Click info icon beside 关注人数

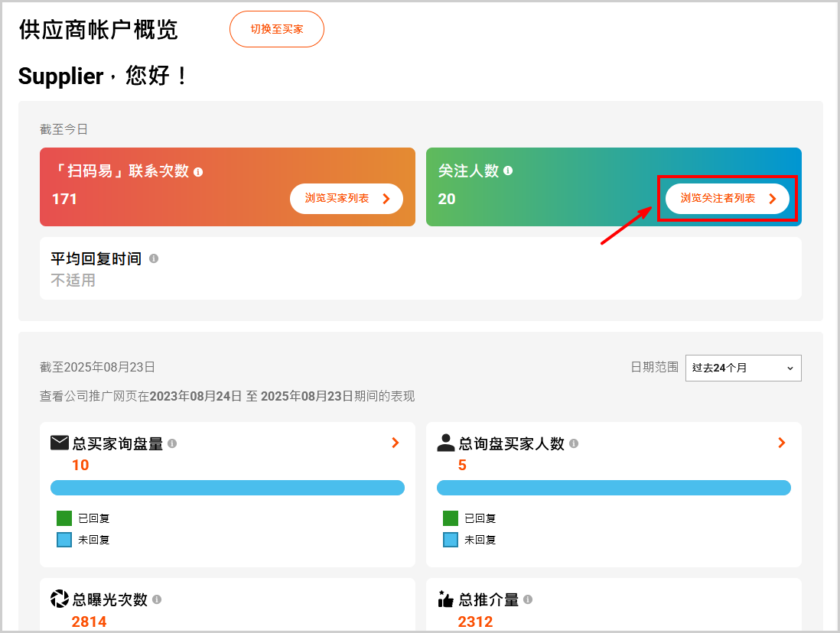click(508, 170)
